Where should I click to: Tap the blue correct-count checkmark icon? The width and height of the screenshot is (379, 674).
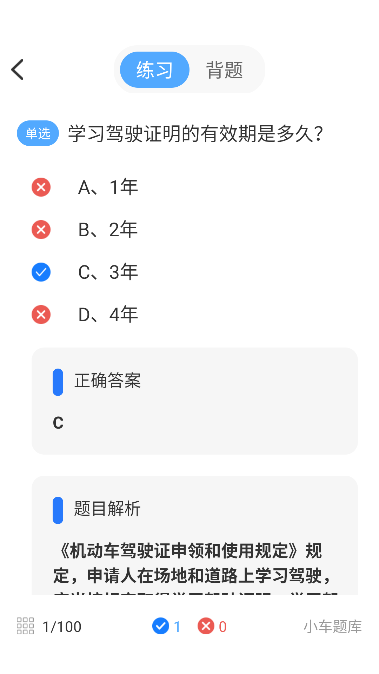[x=160, y=626]
